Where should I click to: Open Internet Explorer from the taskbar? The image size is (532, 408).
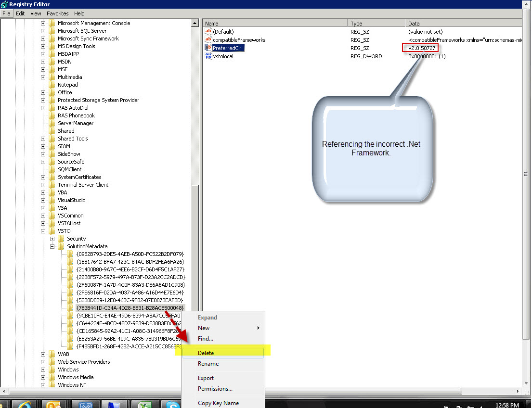(25, 404)
